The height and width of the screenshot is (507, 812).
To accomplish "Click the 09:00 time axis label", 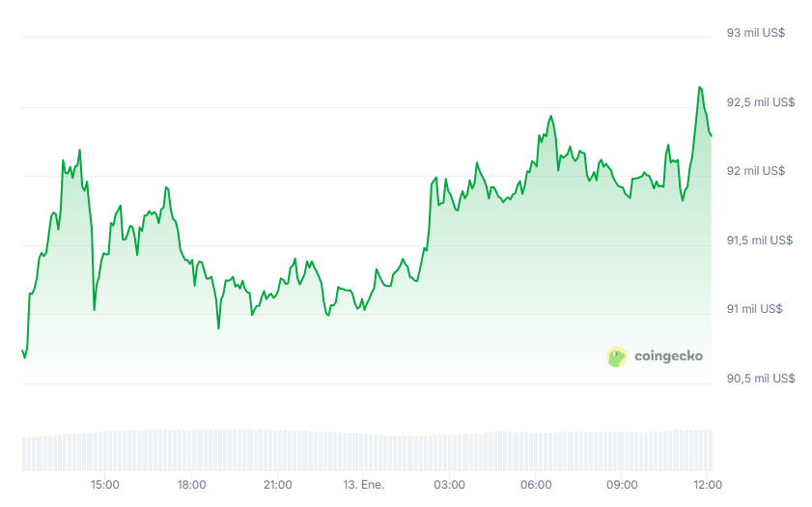I will 622,484.
